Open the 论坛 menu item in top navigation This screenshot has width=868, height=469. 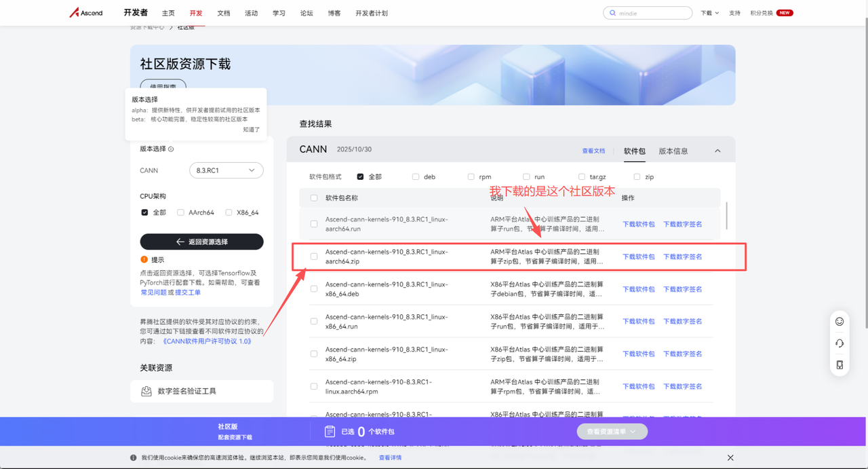point(307,13)
